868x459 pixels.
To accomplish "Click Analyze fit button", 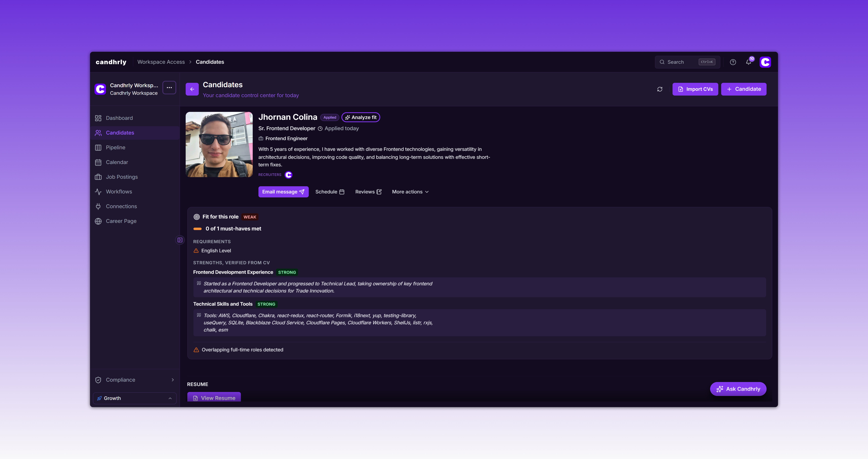I will coord(361,117).
